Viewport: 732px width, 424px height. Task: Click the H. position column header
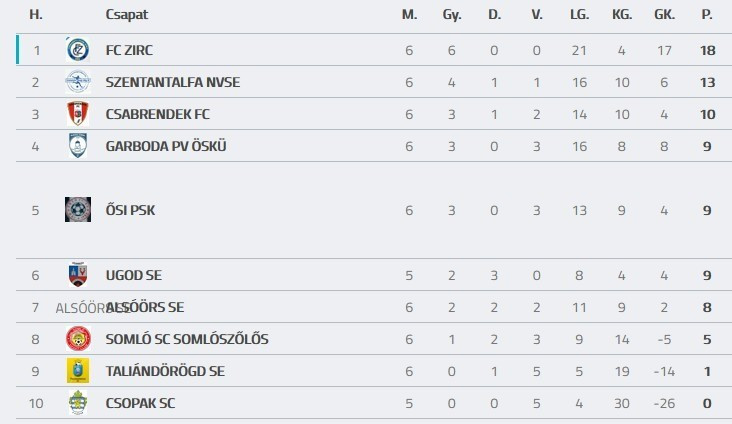[36, 15]
